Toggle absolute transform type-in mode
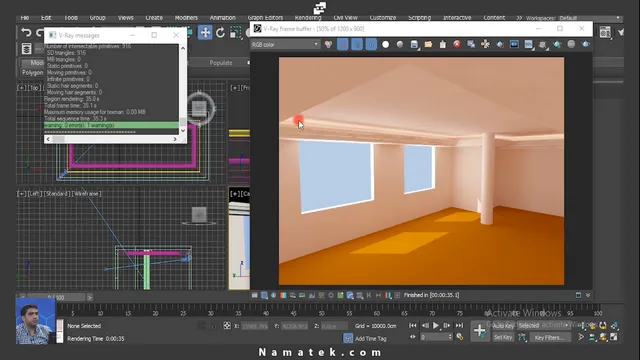The width and height of the screenshot is (640, 360). coord(227,326)
